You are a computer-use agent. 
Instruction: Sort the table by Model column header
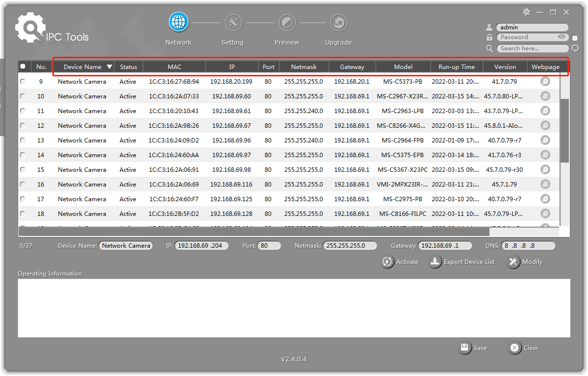[x=403, y=67]
